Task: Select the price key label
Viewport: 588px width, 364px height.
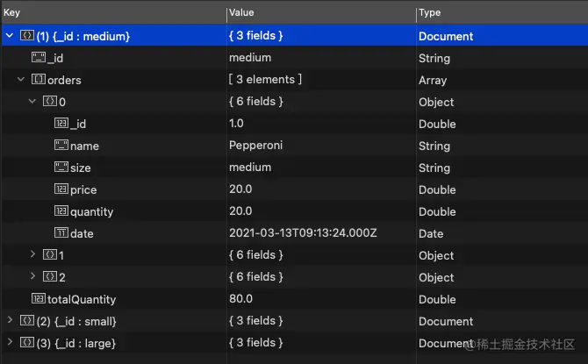Action: pos(83,190)
